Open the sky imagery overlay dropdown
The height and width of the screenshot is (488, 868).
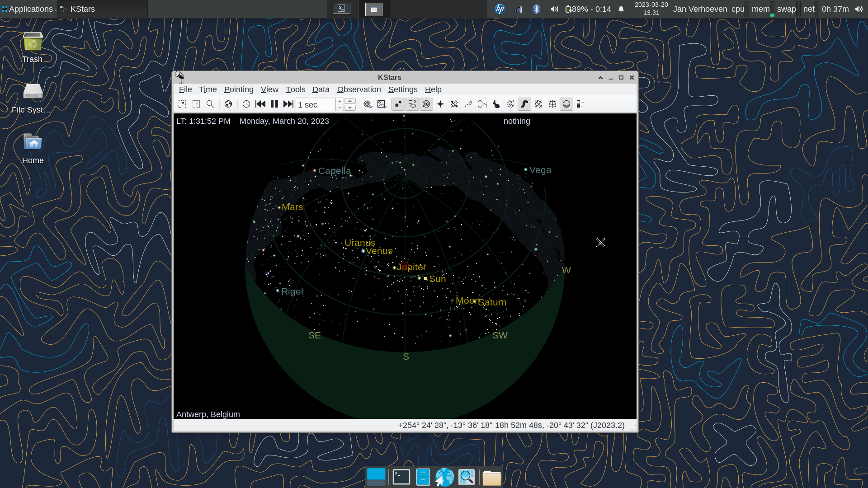[x=382, y=104]
